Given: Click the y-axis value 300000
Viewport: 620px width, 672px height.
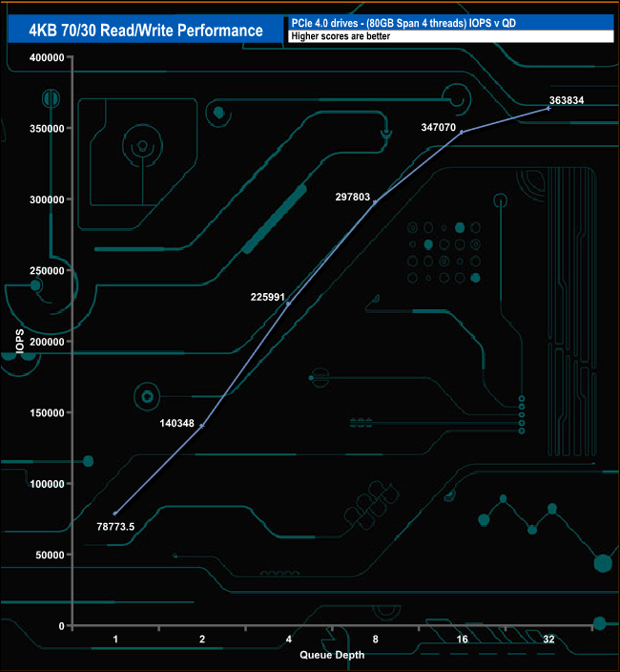Looking at the screenshot, I should pyautogui.click(x=47, y=199).
